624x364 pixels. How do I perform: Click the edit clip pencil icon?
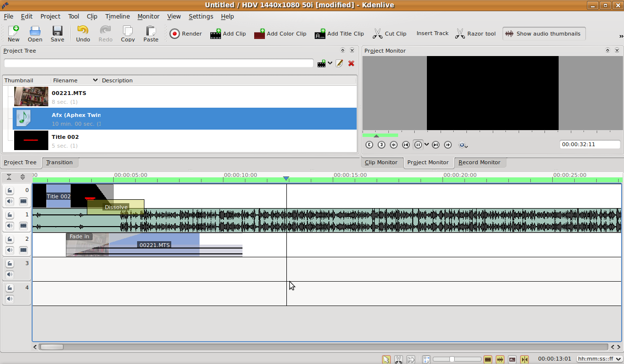(339, 63)
